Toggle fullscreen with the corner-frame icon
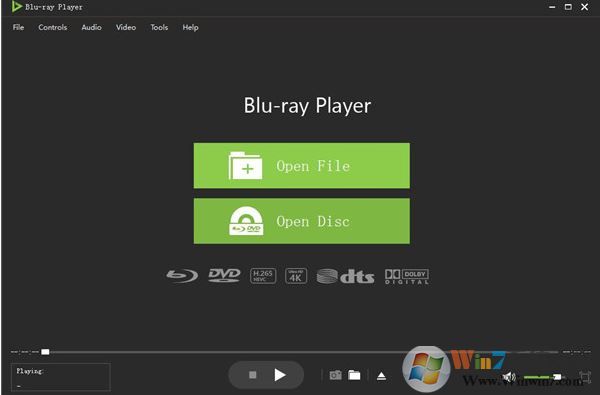Viewport: 600px width, 395px height. click(x=585, y=377)
